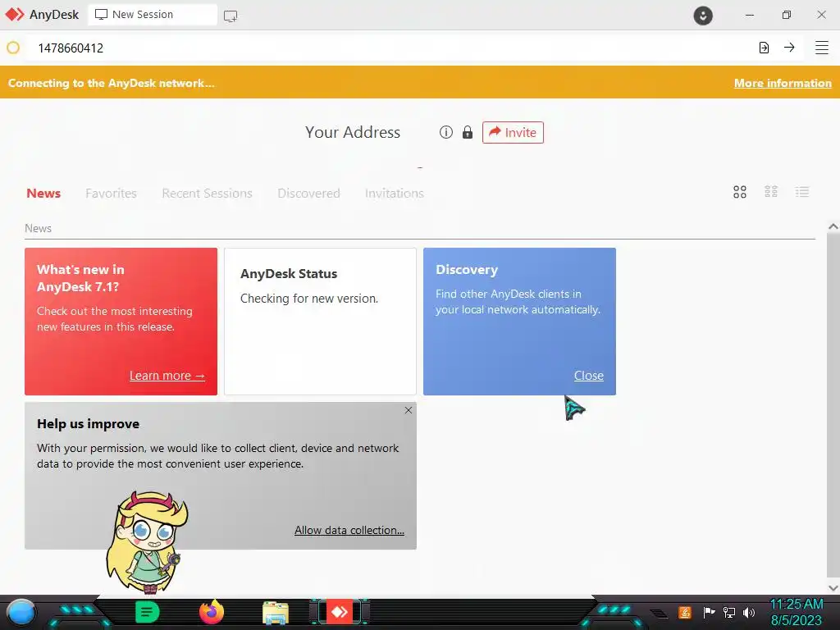Viewport: 840px width, 630px height.
Task: Dismiss the Help us improve card
Action: pyautogui.click(x=409, y=410)
